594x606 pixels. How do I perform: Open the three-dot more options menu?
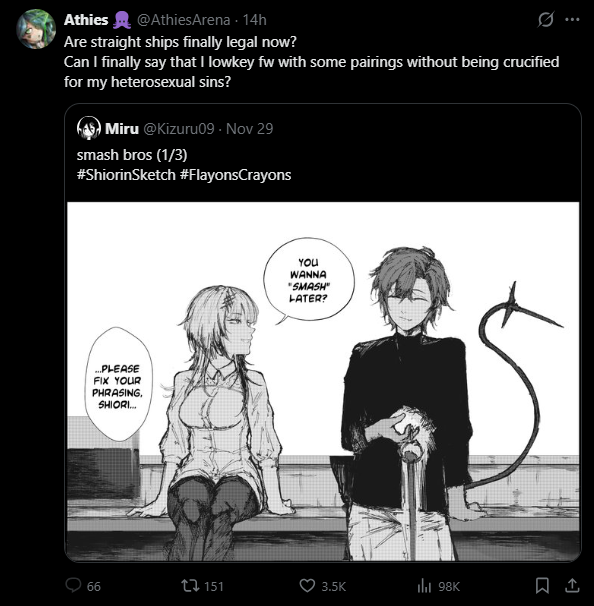[x=572, y=19]
